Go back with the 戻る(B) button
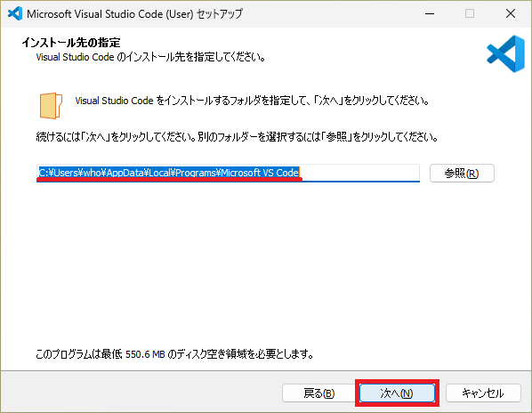The height and width of the screenshot is (413, 532). (318, 393)
